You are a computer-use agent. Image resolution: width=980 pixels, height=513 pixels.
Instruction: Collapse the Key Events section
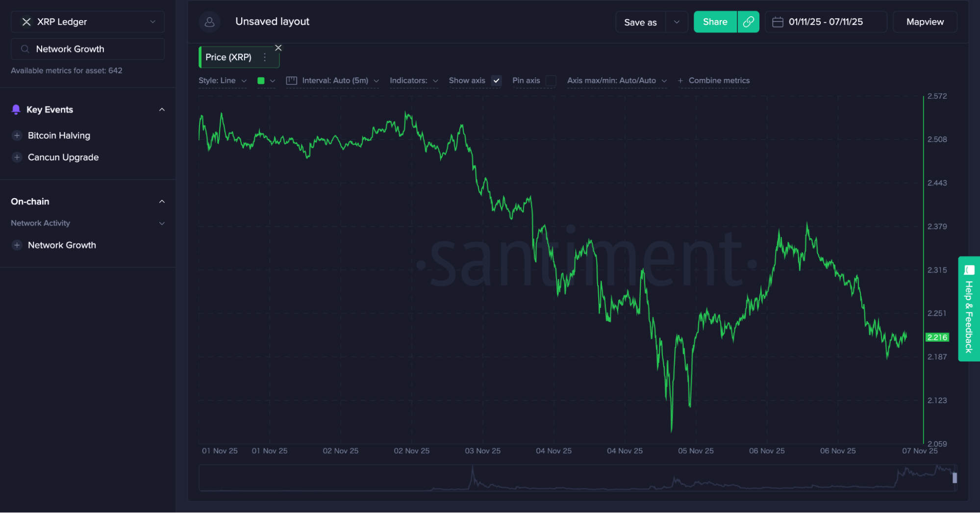pyautogui.click(x=162, y=109)
